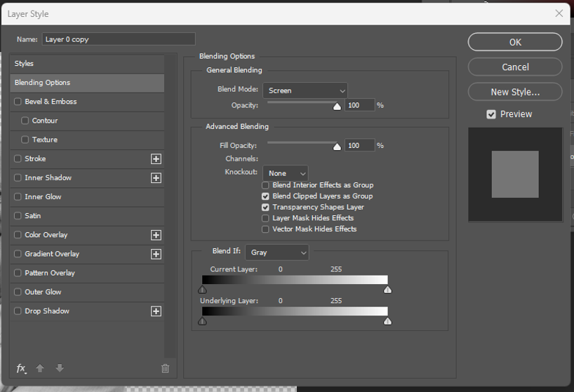Uncheck the Preview checkbox

[x=491, y=114]
